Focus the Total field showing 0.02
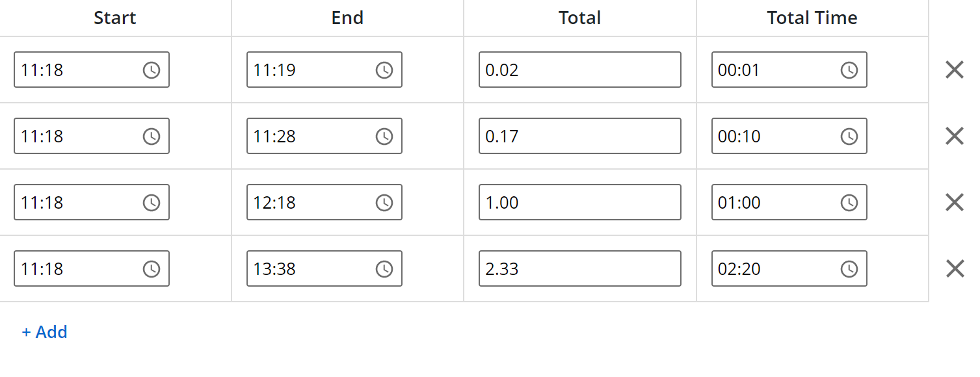 click(x=579, y=70)
